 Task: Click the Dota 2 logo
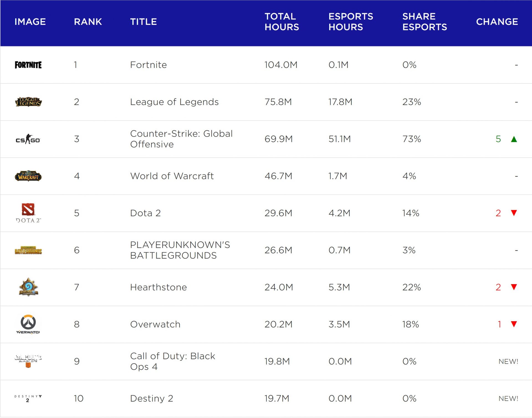point(28,213)
